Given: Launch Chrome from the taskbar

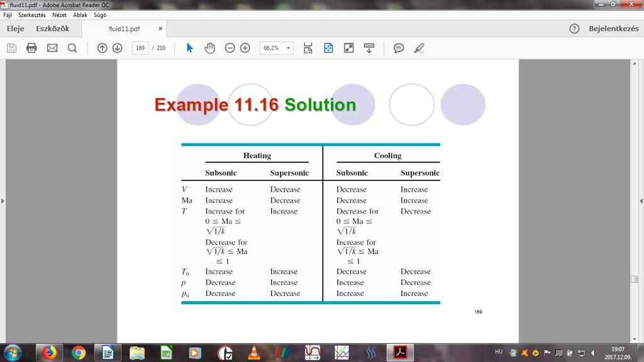Looking at the screenshot, I should coord(79,353).
